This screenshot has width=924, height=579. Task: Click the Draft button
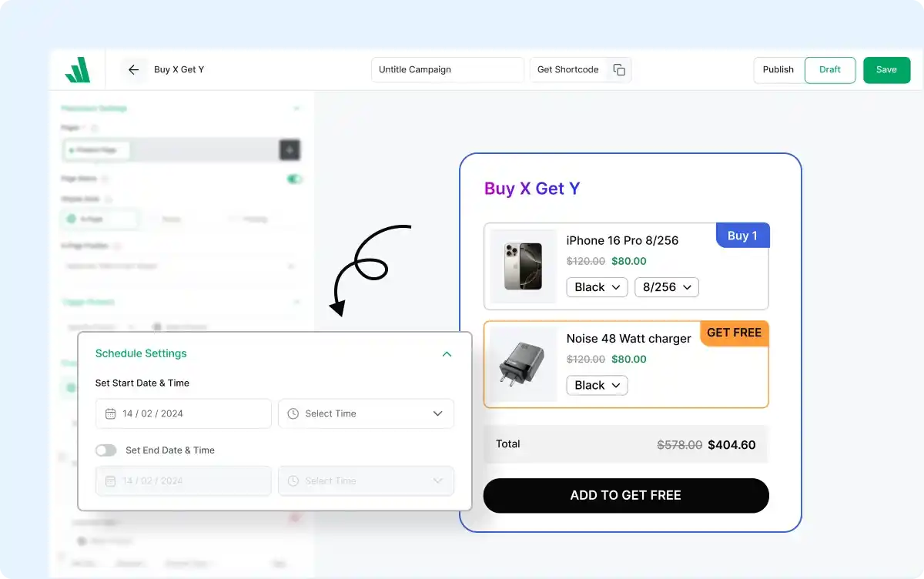click(830, 70)
